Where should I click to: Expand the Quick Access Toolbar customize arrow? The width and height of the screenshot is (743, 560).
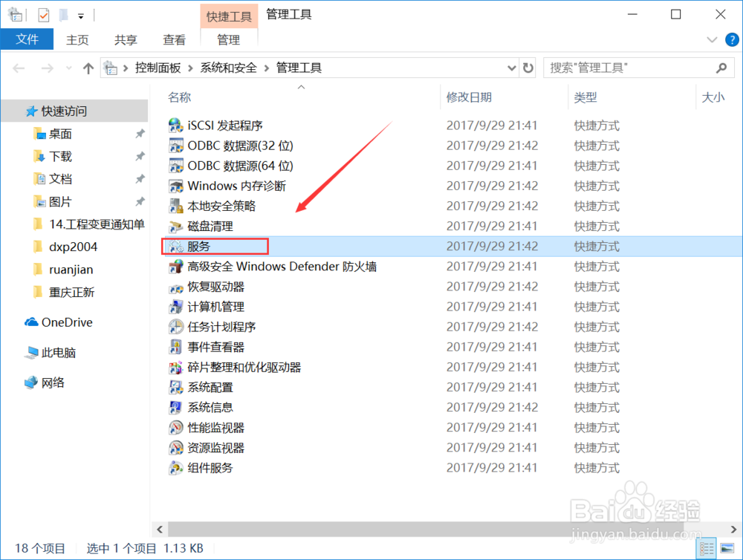pos(82,13)
